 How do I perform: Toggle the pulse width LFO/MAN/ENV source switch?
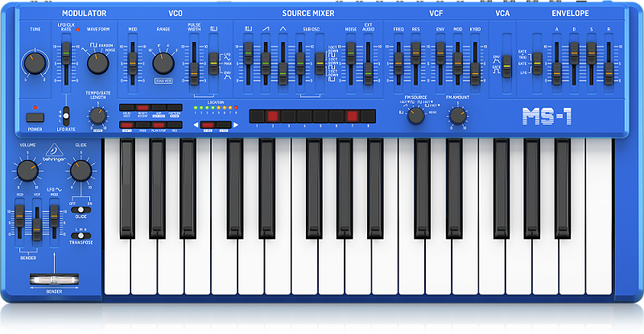(214, 64)
